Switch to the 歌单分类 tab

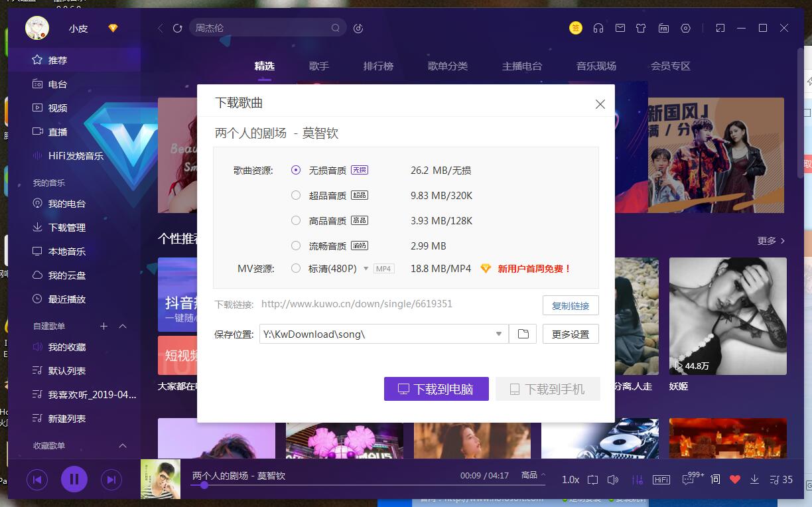(448, 66)
